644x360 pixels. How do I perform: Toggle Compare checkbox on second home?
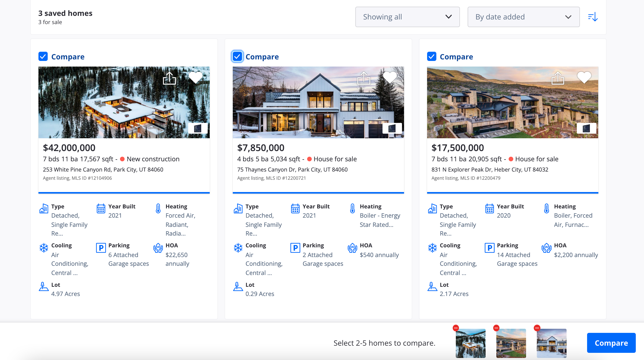[237, 56]
